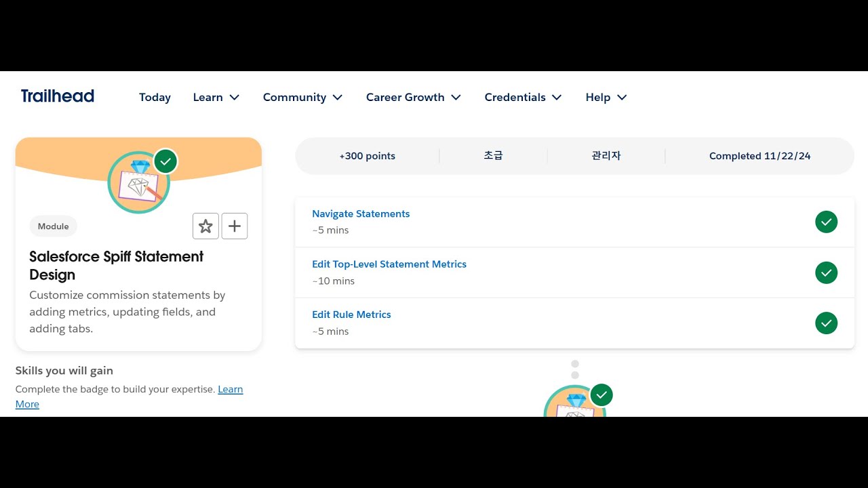Viewport: 868px width, 488px height.
Task: Click the +300 points text
Action: pyautogui.click(x=368, y=156)
